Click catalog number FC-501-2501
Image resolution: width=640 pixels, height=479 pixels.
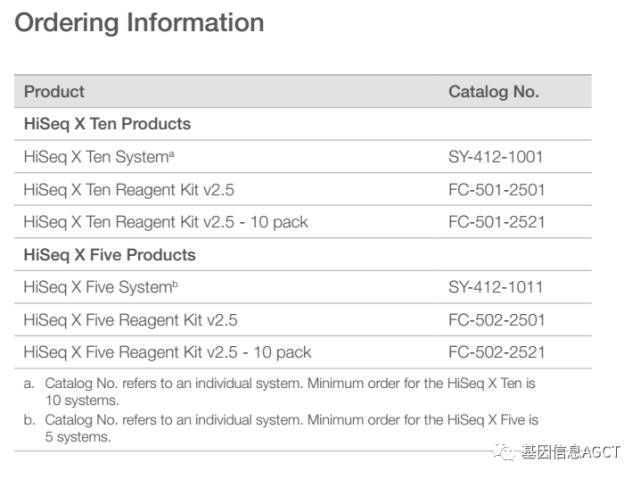click(x=496, y=189)
